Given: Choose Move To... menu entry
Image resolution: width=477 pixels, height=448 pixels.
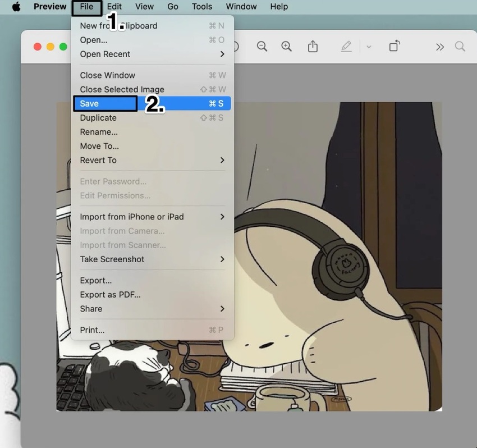Looking at the screenshot, I should pos(152,146).
